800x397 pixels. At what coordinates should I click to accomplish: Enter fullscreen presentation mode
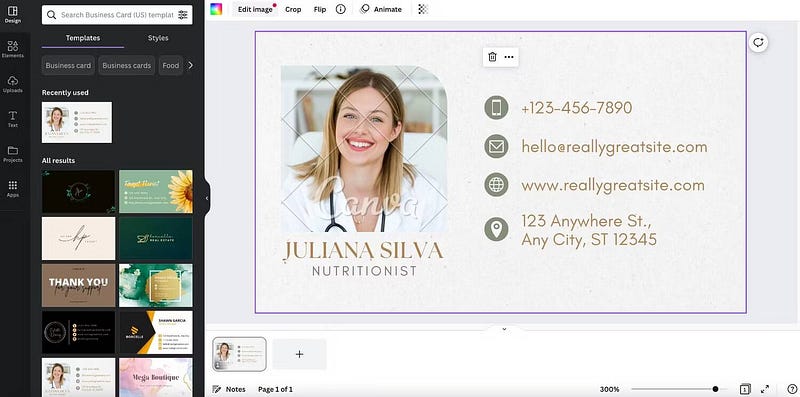pos(765,389)
